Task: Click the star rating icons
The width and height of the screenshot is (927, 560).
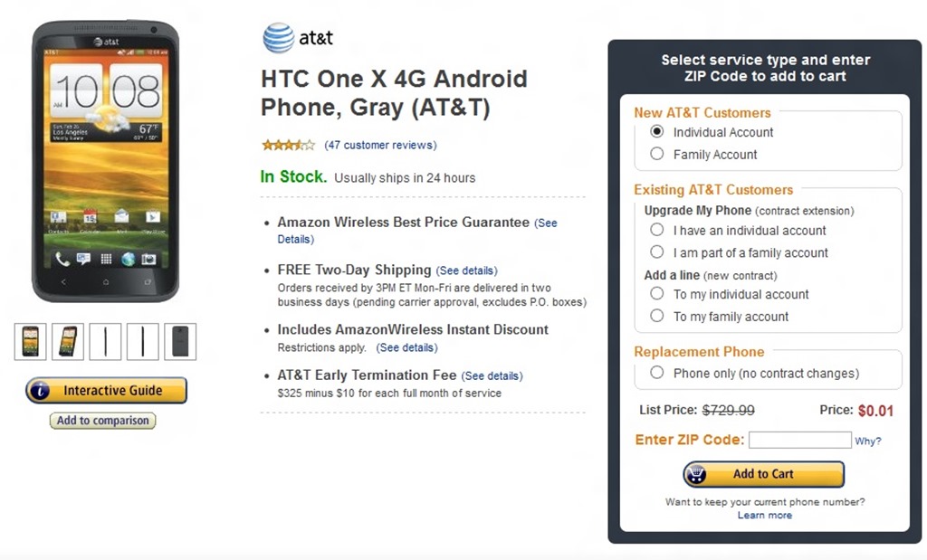Action: (x=288, y=145)
